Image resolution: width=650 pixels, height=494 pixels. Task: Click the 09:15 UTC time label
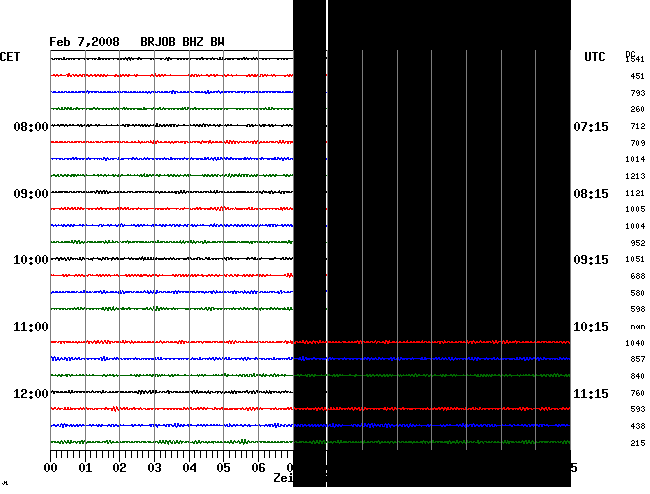(x=591, y=260)
